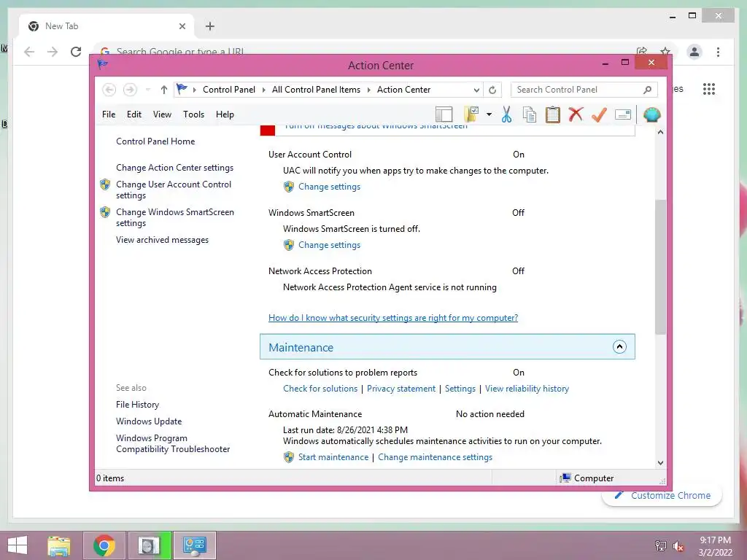This screenshot has width=747, height=560.
Task: Click the muted volume tray icon
Action: (678, 546)
